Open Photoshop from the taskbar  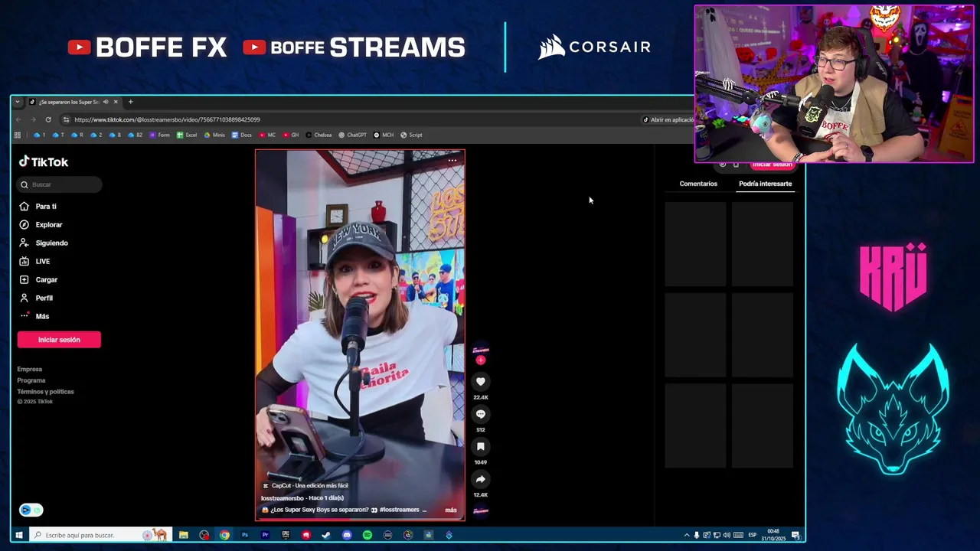pos(244,535)
